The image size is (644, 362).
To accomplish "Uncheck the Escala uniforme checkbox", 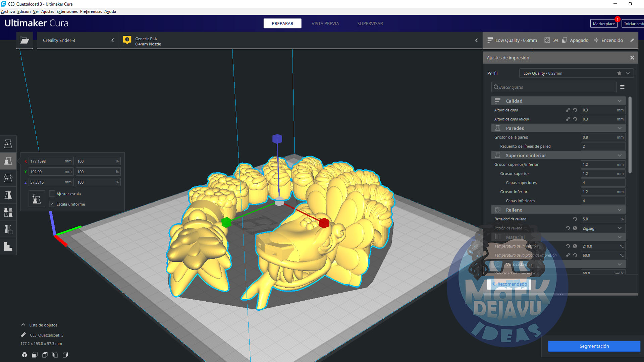I will coord(52,204).
